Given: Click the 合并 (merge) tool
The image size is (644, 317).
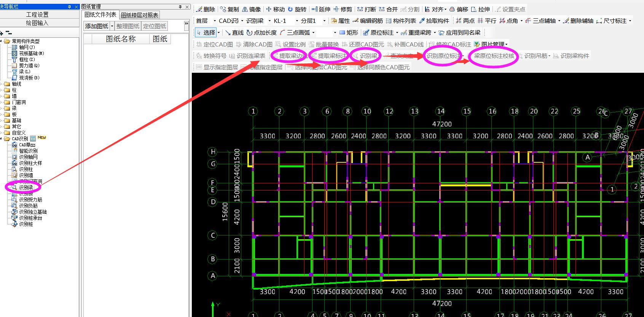Looking at the screenshot, I should point(388,9).
